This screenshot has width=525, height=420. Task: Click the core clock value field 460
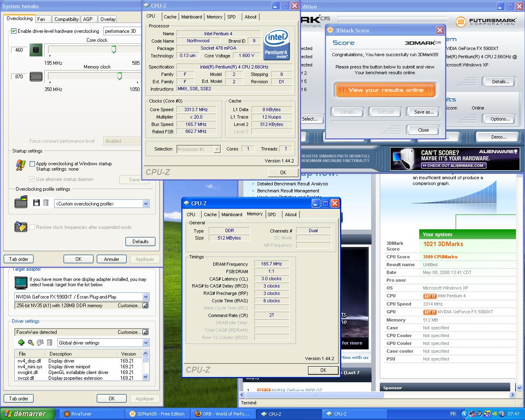[19, 50]
